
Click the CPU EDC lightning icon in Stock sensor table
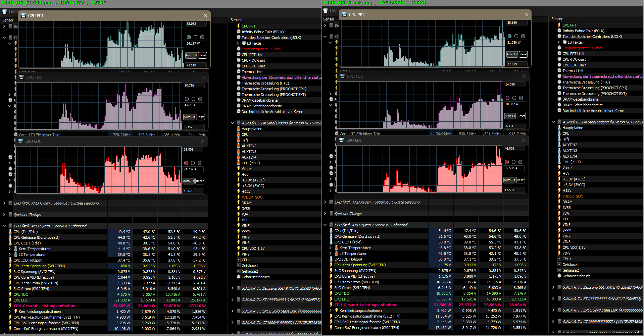(x=331, y=299)
